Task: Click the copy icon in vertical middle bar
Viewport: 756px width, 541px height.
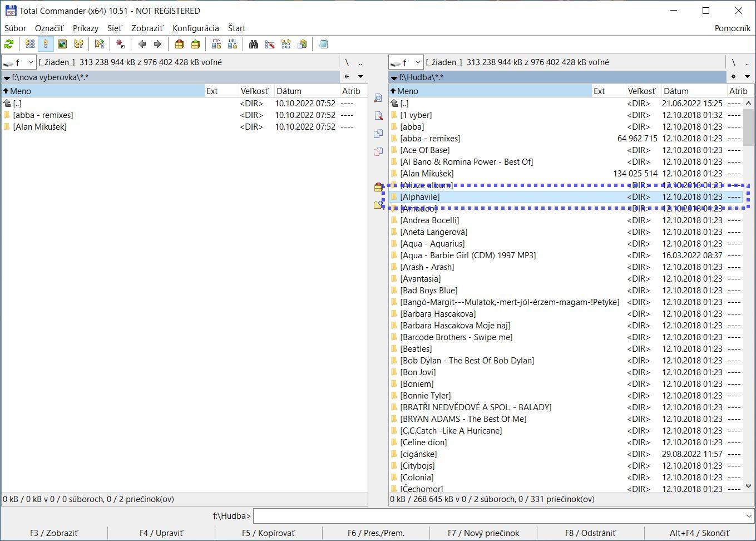Action: click(378, 134)
